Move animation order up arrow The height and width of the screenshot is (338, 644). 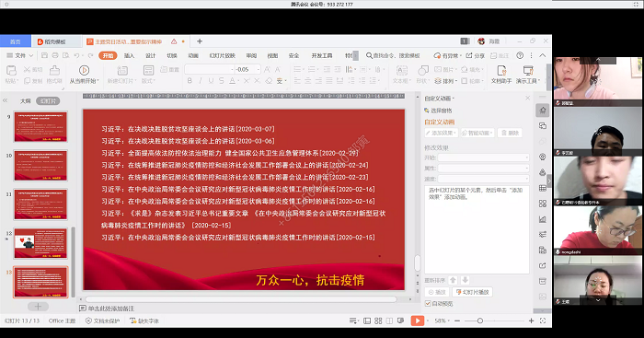[x=453, y=280]
